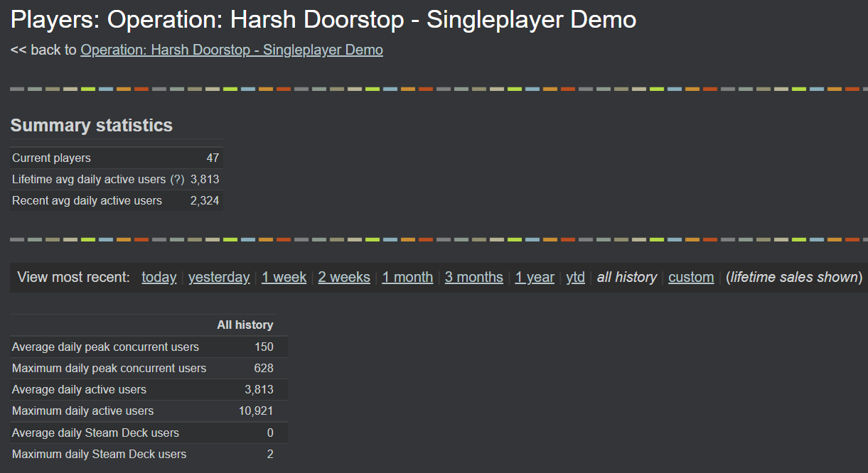Select the 'all history' range option

coord(626,277)
